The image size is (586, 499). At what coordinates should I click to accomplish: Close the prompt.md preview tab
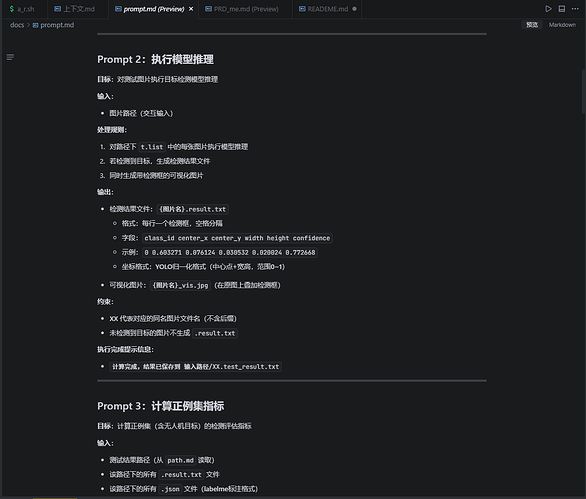click(x=191, y=9)
